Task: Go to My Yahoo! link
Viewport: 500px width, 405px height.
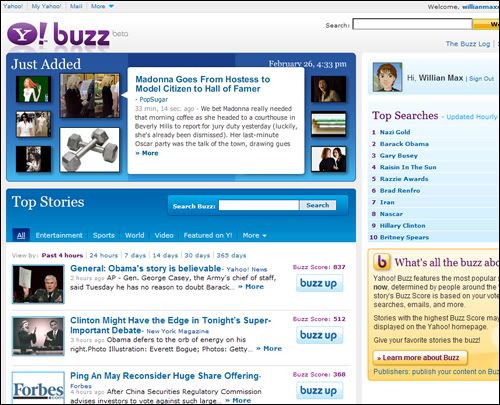Action: pos(46,6)
